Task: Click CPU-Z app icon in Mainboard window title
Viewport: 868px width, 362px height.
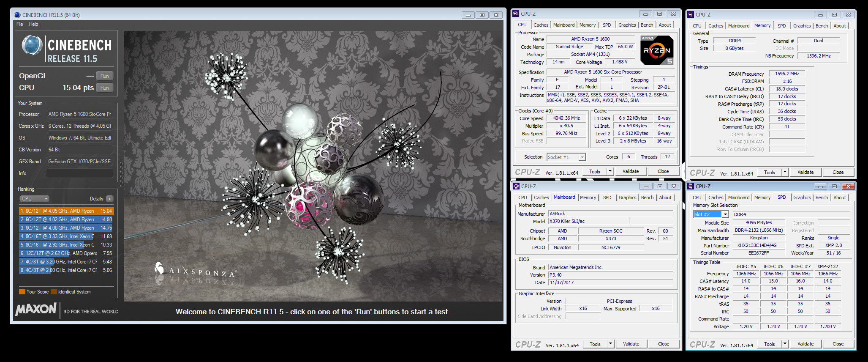Action: tap(516, 186)
